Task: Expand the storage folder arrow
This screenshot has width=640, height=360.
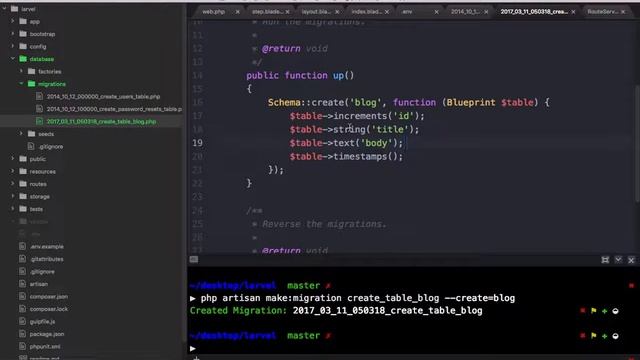Action: pyautogui.click(x=12, y=196)
